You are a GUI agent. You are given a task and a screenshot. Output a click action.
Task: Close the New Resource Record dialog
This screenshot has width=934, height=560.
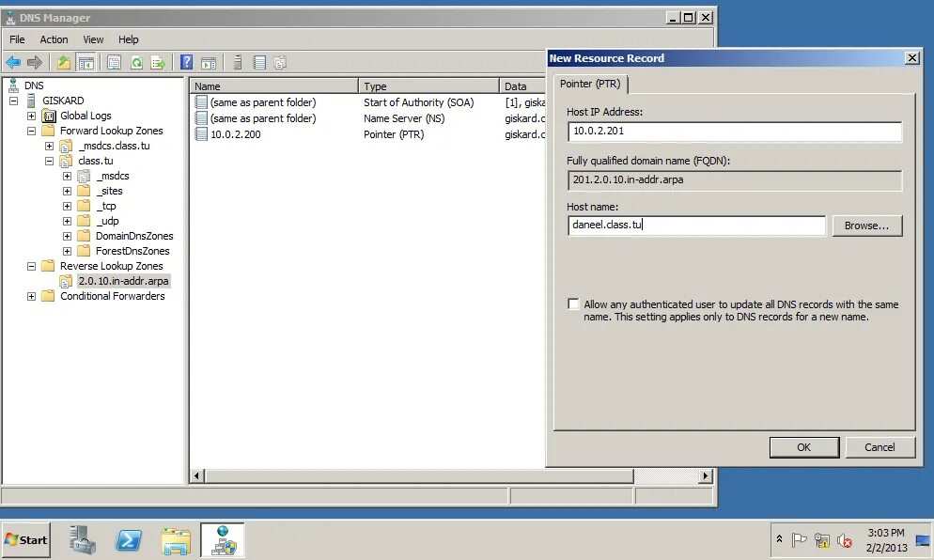click(912, 58)
